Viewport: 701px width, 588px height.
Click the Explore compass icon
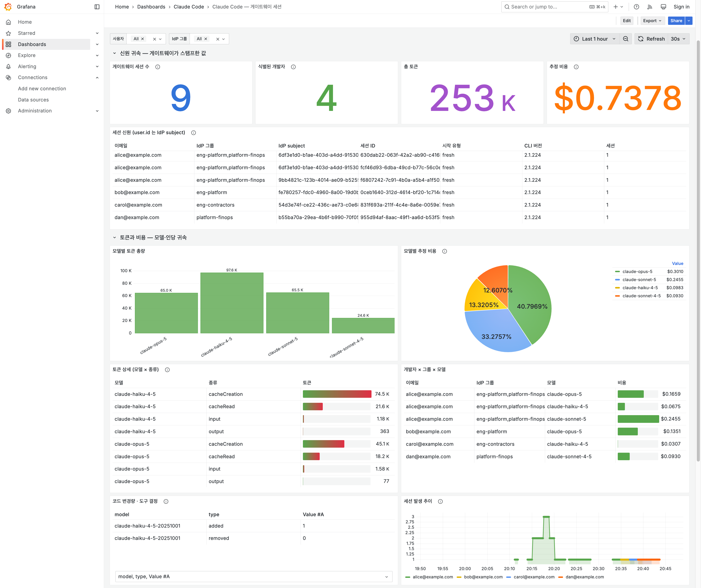[x=9, y=55]
